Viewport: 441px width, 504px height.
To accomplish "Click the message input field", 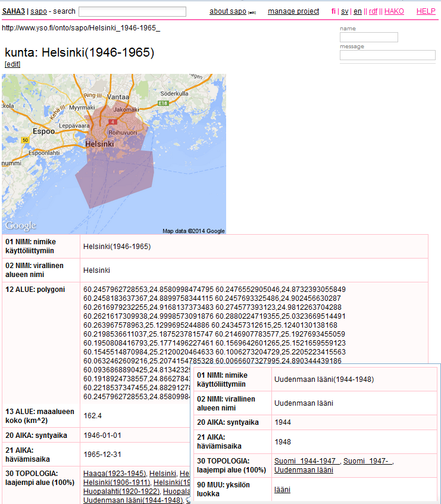I will [x=387, y=55].
